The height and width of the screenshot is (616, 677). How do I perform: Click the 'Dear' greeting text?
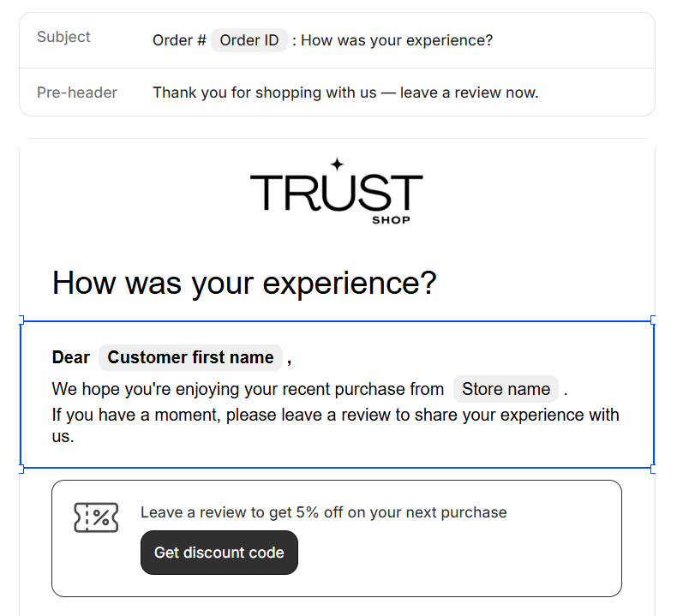click(x=71, y=357)
